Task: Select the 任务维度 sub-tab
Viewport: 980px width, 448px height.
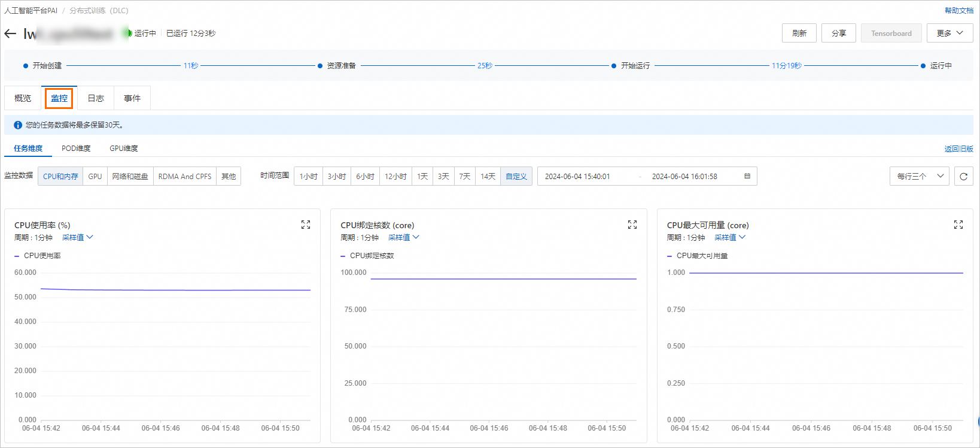Action: tap(28, 148)
